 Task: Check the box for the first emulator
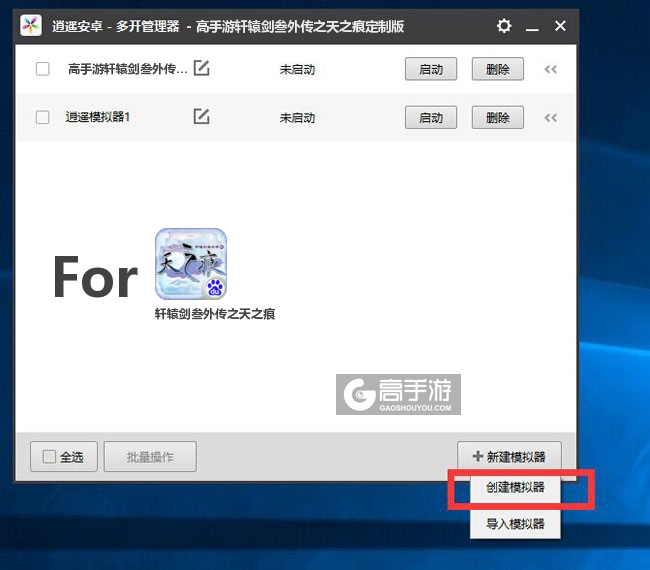pos(42,69)
